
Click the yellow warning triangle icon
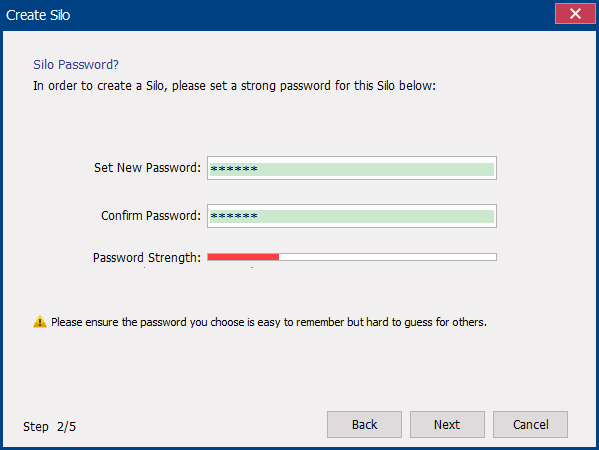click(x=40, y=322)
